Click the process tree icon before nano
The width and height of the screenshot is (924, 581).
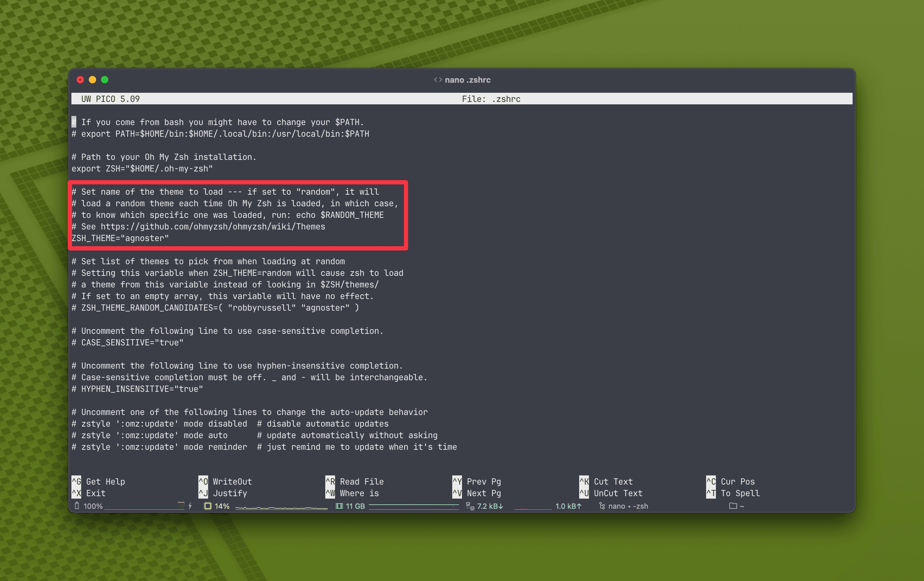(x=602, y=506)
